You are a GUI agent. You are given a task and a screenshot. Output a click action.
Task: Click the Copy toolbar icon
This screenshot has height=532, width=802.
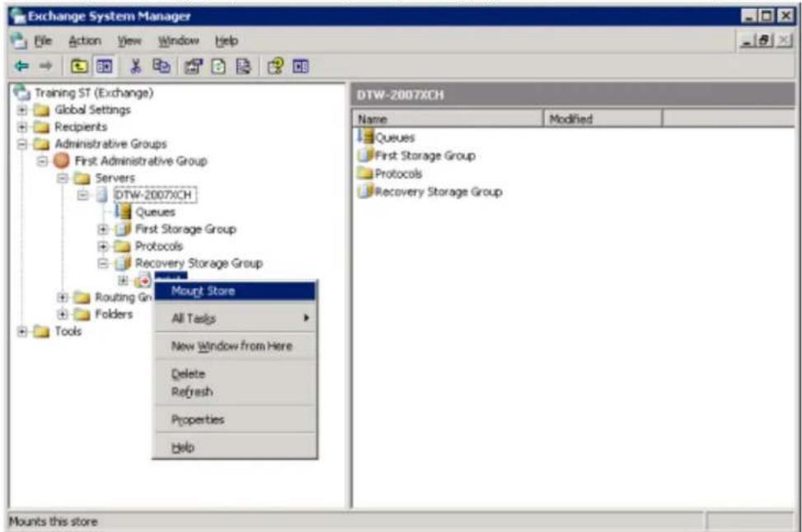(x=162, y=66)
